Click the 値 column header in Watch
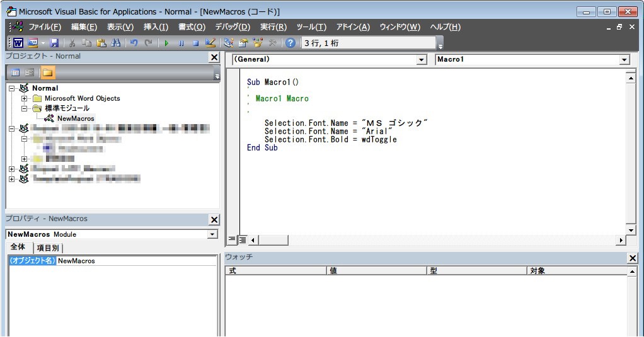644x337 pixels. point(377,271)
